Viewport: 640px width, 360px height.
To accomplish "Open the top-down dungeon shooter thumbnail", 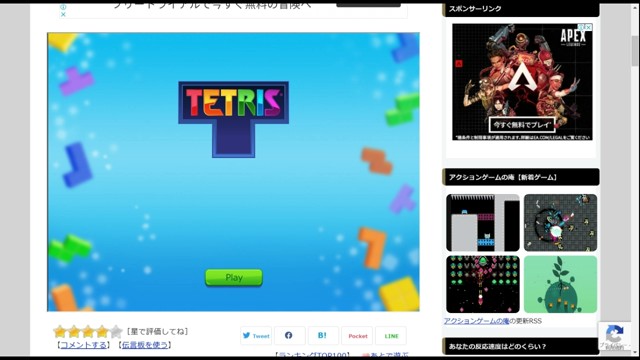I will [x=560, y=222].
